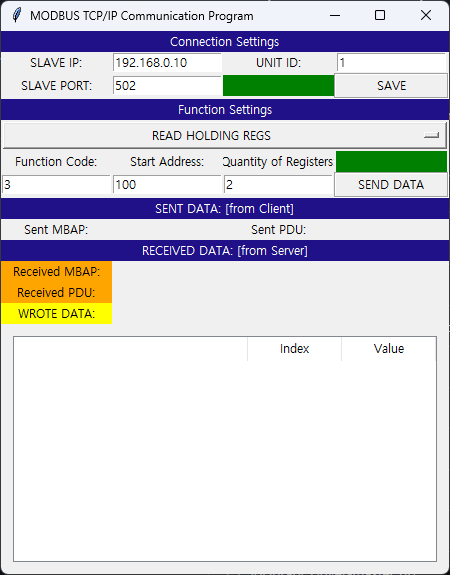Click the SLAVE PORT: label
The width and height of the screenshot is (450, 575).
[x=56, y=86]
